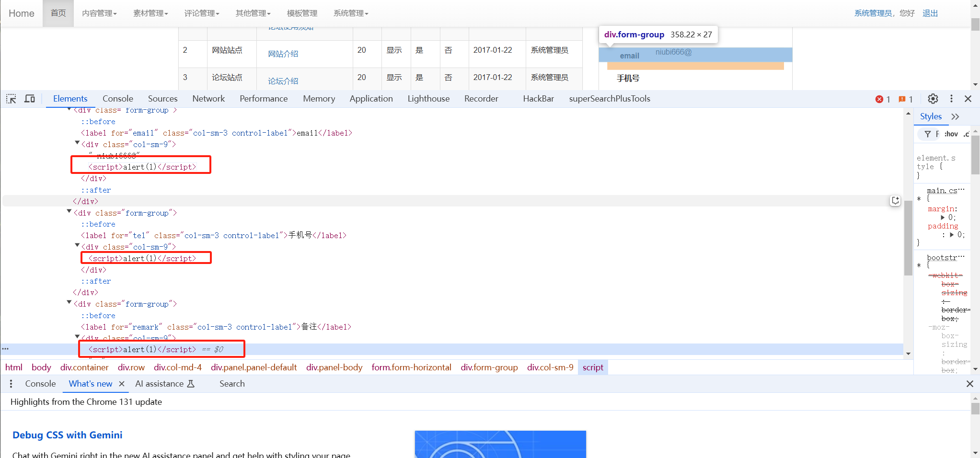This screenshot has height=458, width=980.
Task: Go to 模板管理 page
Action: click(302, 13)
